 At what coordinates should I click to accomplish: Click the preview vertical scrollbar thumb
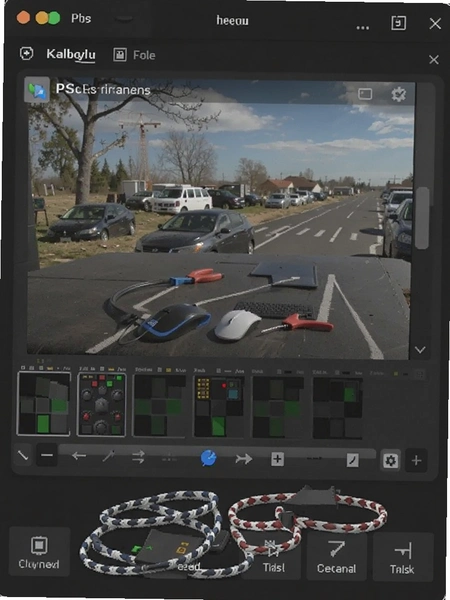pos(422,218)
